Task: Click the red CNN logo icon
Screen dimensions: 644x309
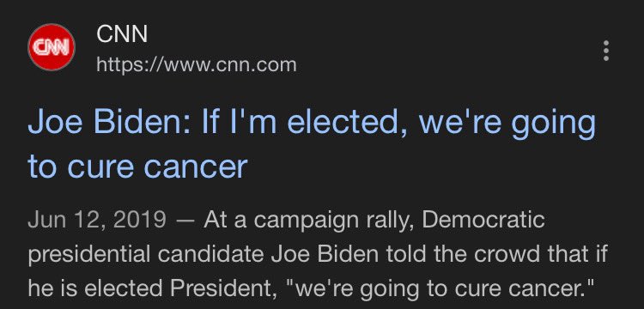Action: coord(52,47)
